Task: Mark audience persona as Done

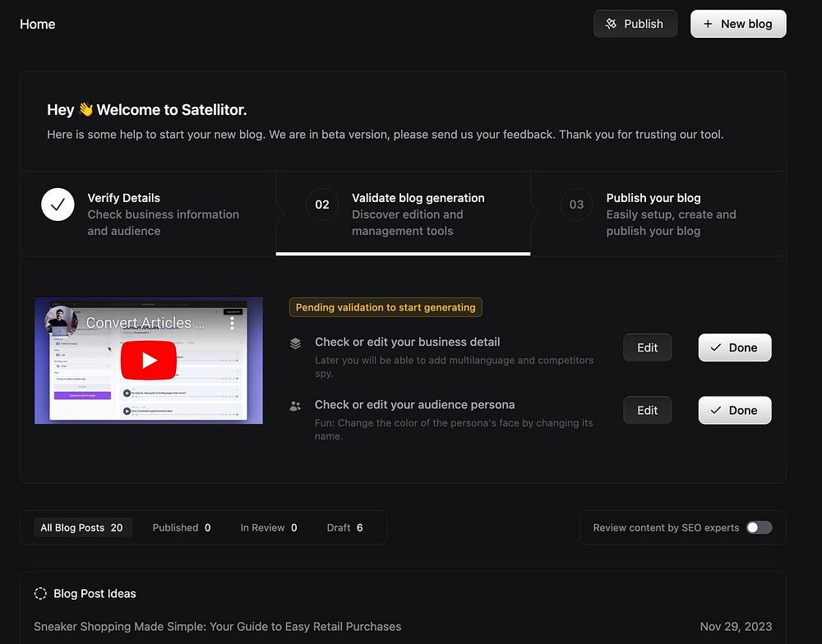Action: point(734,410)
